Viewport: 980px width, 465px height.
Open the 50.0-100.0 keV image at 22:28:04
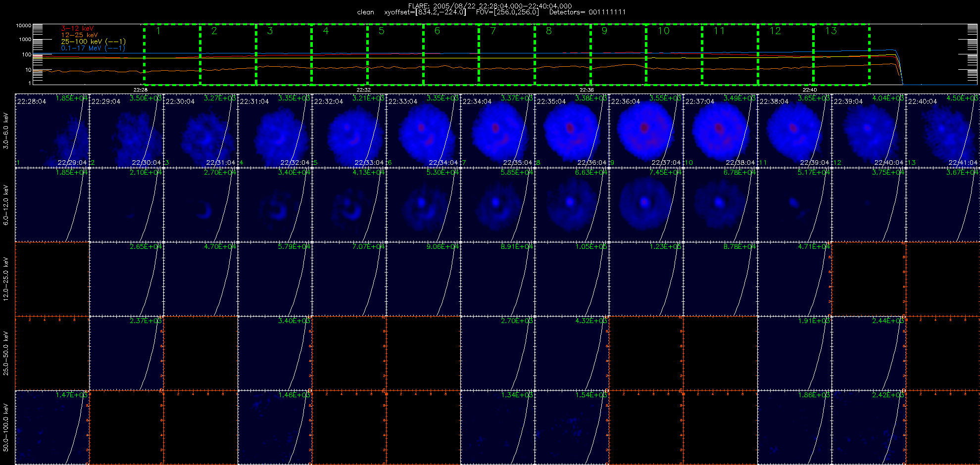52,427
